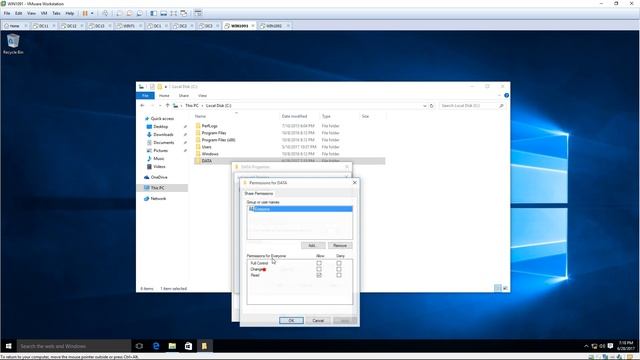Check Allow for Change permission
Viewport: 640px width, 360px height.
pos(319,269)
